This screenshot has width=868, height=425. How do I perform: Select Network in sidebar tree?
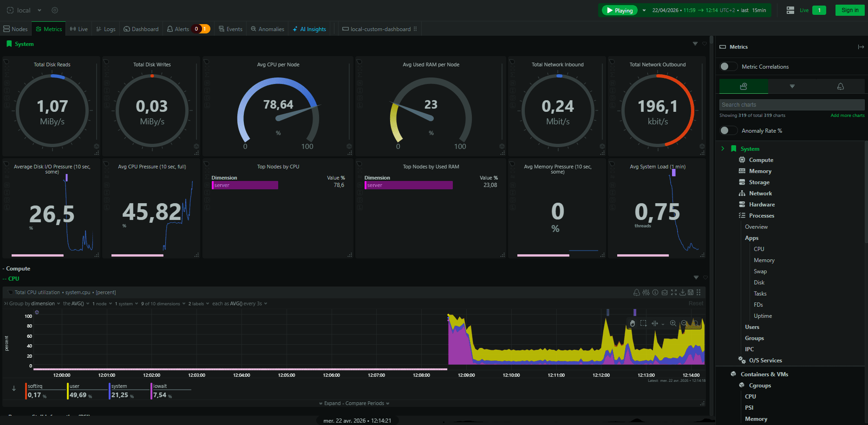760,193
